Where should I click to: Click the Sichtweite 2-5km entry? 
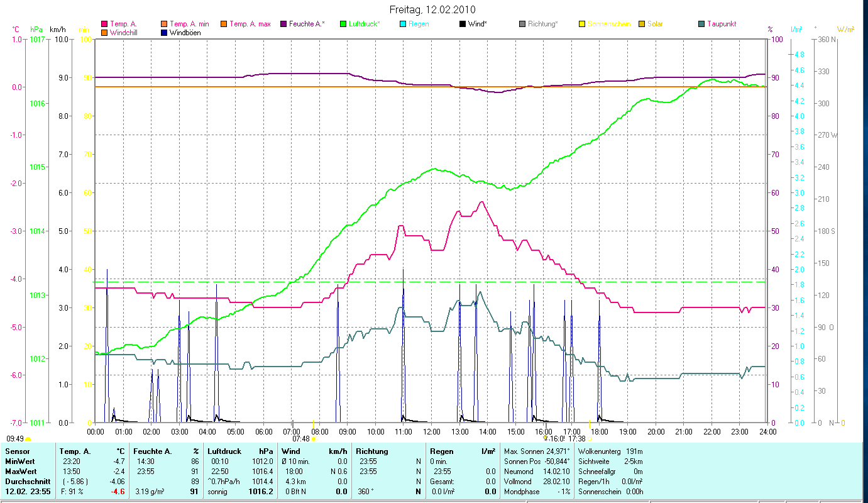(x=610, y=462)
